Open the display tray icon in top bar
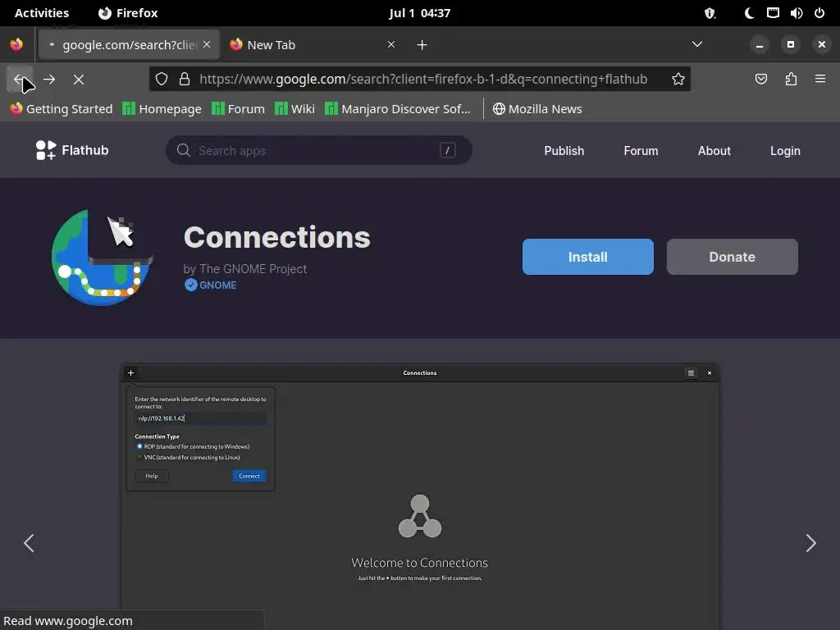Viewport: 840px width, 630px height. coord(773,13)
